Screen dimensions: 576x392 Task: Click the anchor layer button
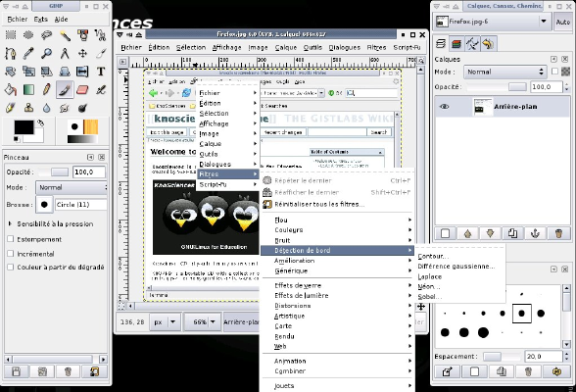click(x=535, y=233)
